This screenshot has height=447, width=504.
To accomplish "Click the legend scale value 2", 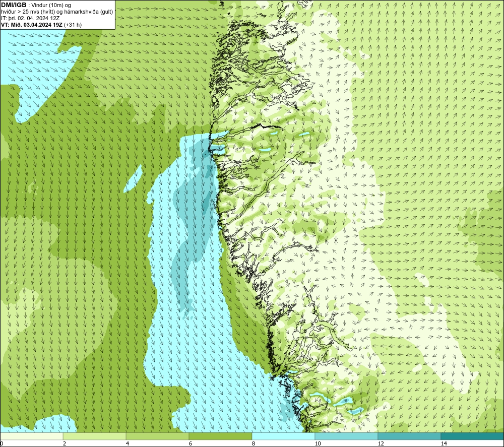I will click(65, 444).
